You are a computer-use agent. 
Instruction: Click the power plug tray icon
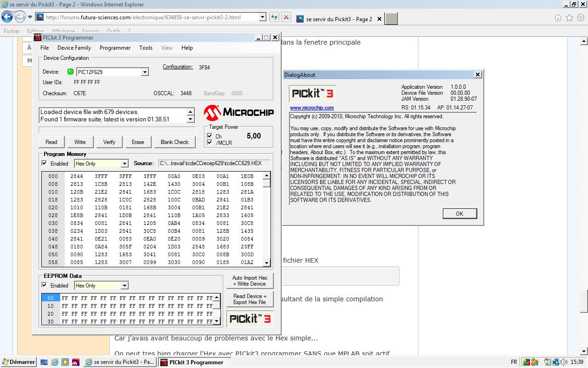pyautogui.click(x=548, y=362)
